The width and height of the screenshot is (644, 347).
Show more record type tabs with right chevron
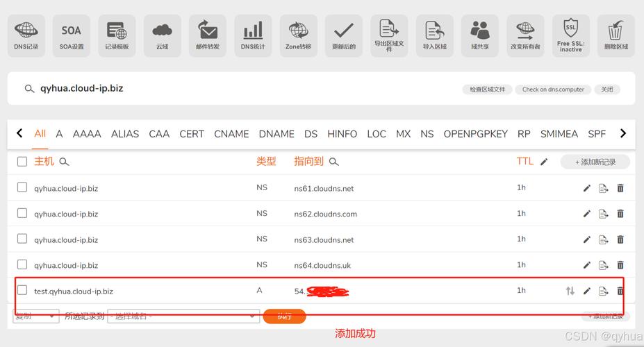623,133
